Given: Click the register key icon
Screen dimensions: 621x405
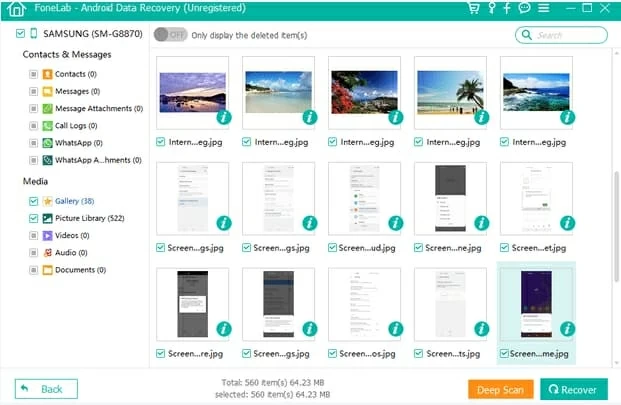Looking at the screenshot, I should 490,9.
